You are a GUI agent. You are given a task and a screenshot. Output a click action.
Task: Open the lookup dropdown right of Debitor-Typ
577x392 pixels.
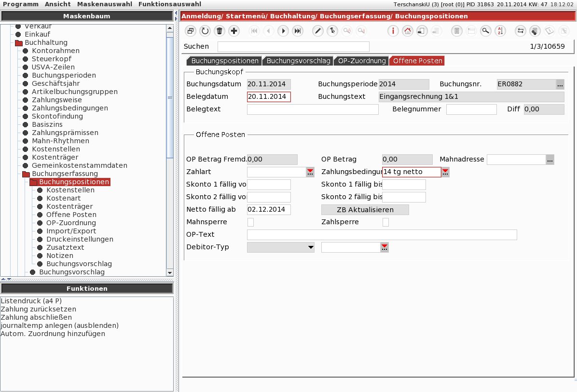384,247
